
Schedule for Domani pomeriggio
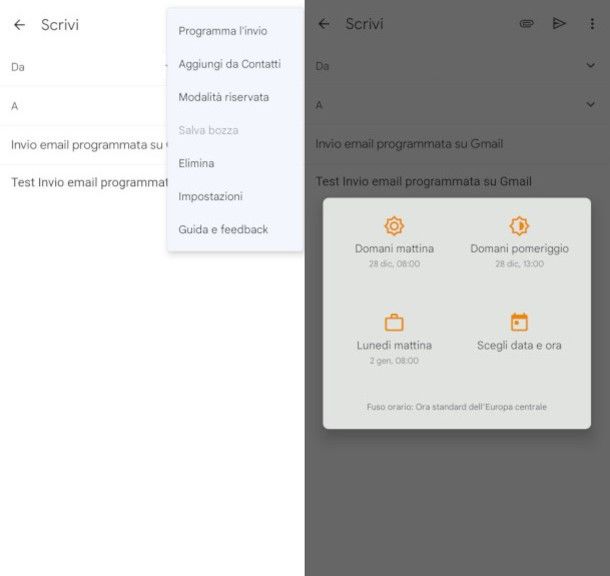click(x=519, y=242)
